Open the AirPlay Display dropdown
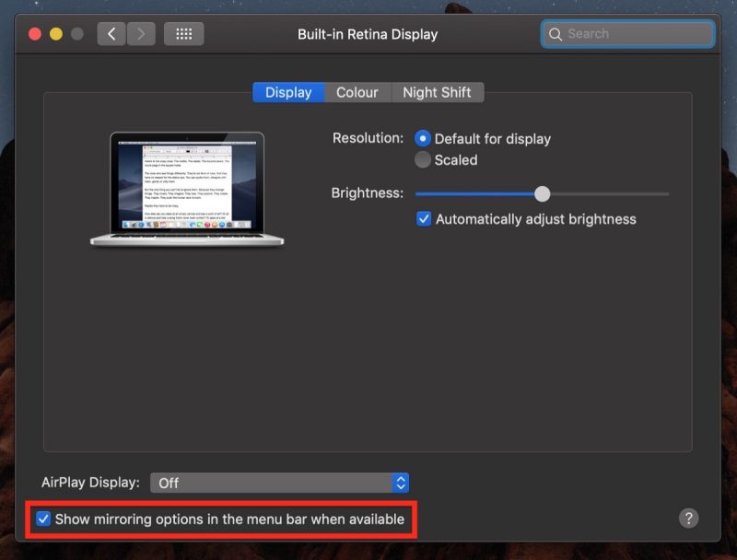Image resolution: width=737 pixels, height=560 pixels. [x=276, y=482]
